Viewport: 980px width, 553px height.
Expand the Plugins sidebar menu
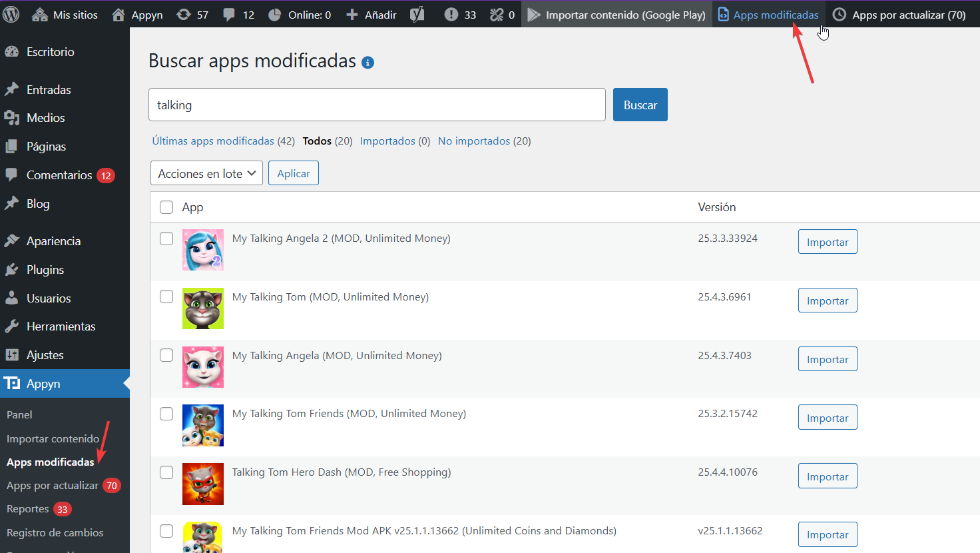point(45,270)
